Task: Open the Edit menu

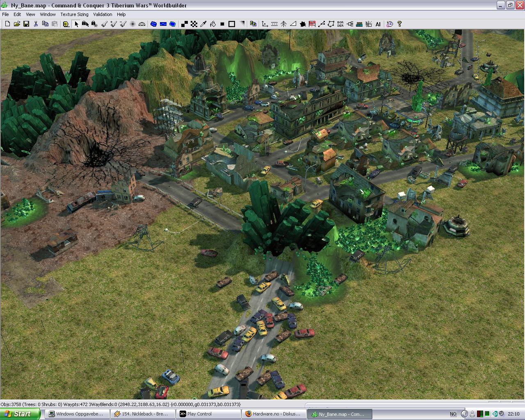Action: (17, 14)
